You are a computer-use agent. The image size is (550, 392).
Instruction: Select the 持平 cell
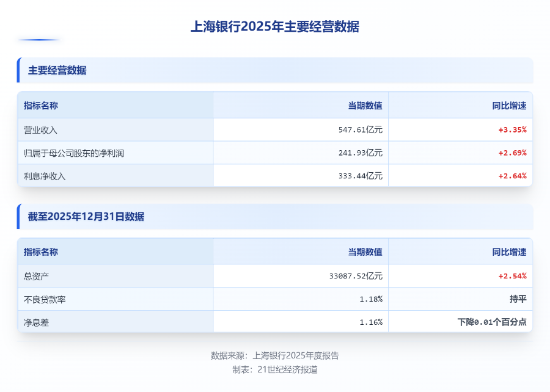click(518, 299)
